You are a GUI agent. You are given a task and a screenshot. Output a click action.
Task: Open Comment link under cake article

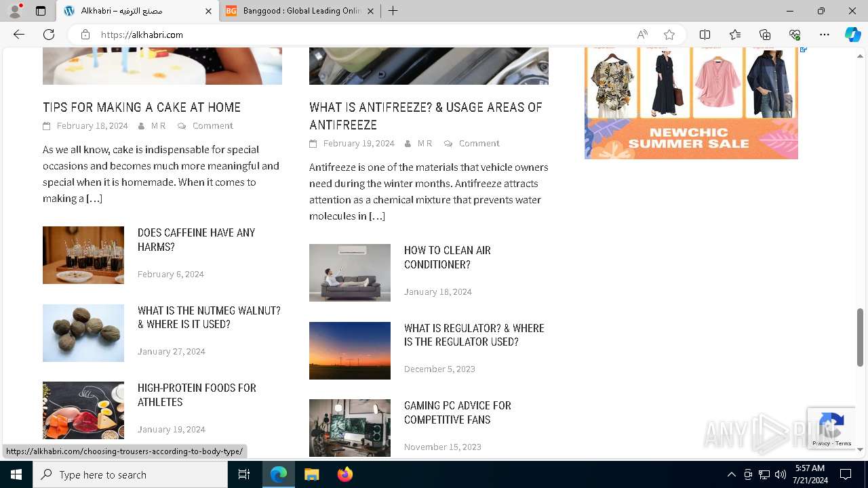coord(212,126)
